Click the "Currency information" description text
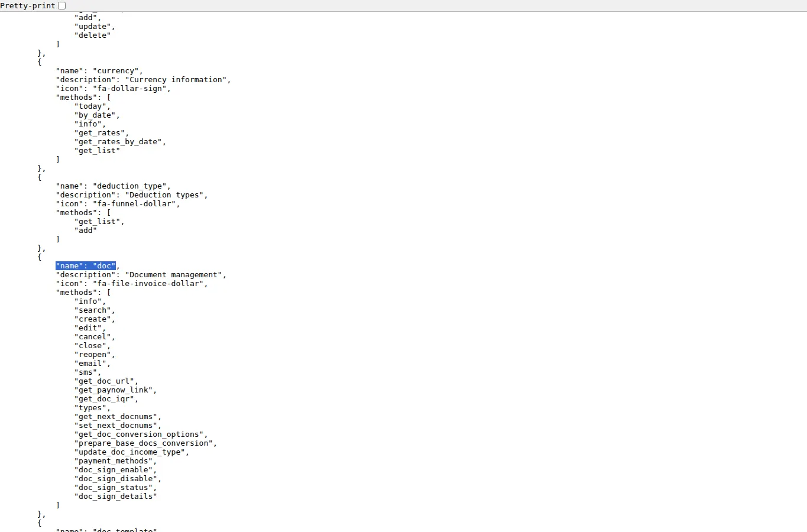This screenshot has height=532, width=807. 176,80
